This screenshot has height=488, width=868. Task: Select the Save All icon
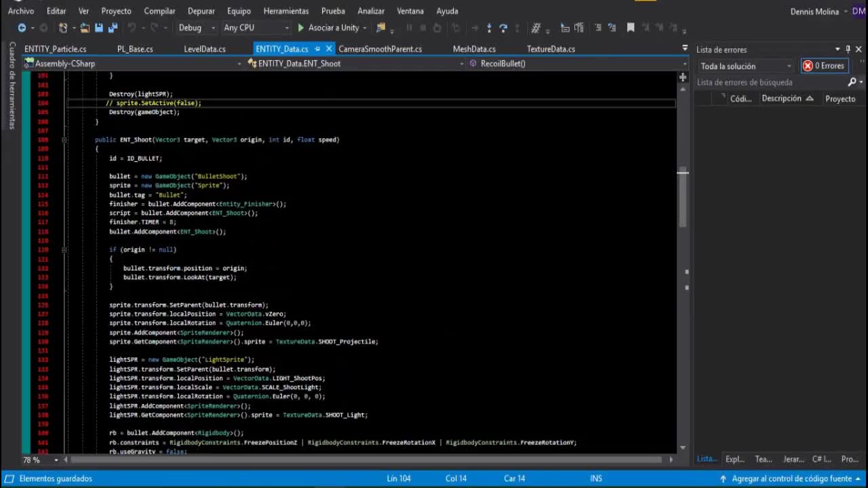pyautogui.click(x=113, y=28)
